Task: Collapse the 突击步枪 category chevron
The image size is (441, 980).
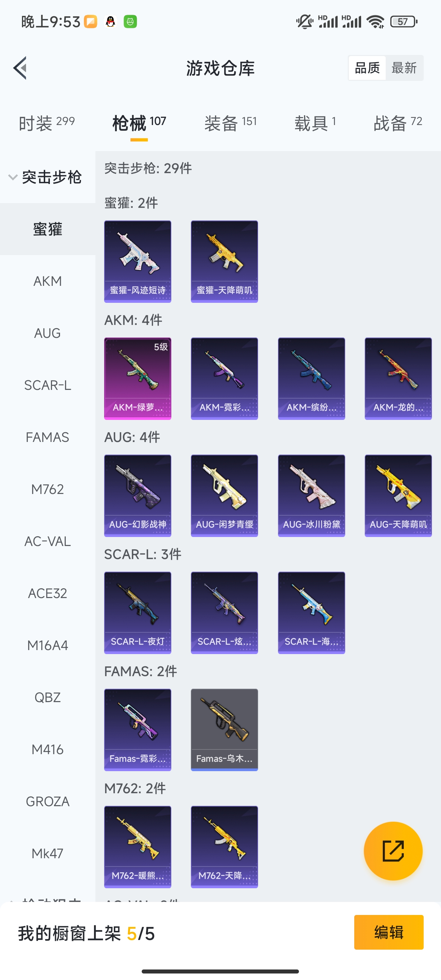Action: click(13, 177)
